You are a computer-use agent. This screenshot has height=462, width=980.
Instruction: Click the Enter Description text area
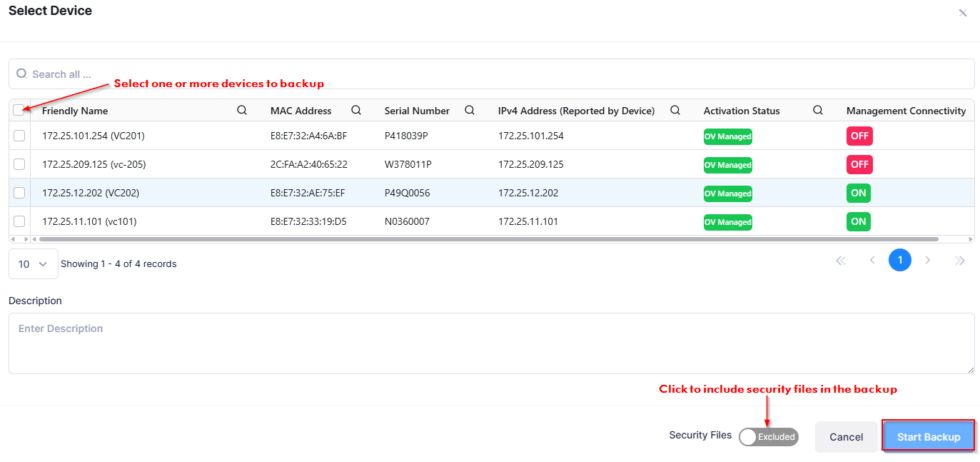click(491, 343)
